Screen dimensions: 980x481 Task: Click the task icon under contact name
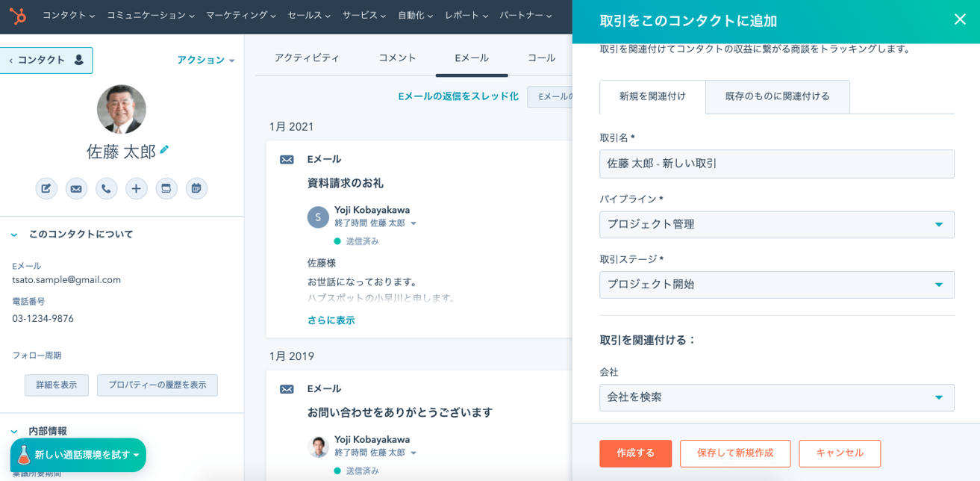pyautogui.click(x=166, y=189)
